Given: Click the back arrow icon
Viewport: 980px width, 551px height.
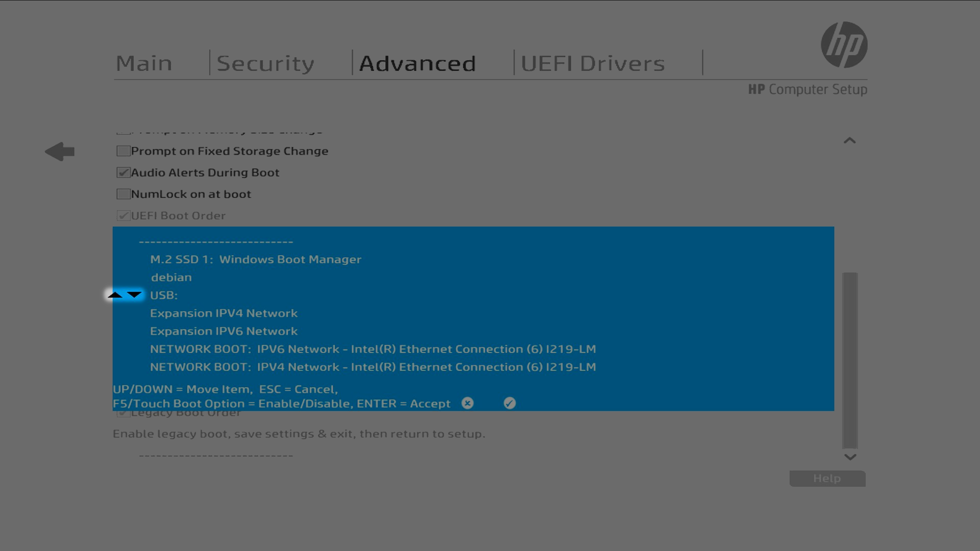Looking at the screenshot, I should [x=60, y=152].
